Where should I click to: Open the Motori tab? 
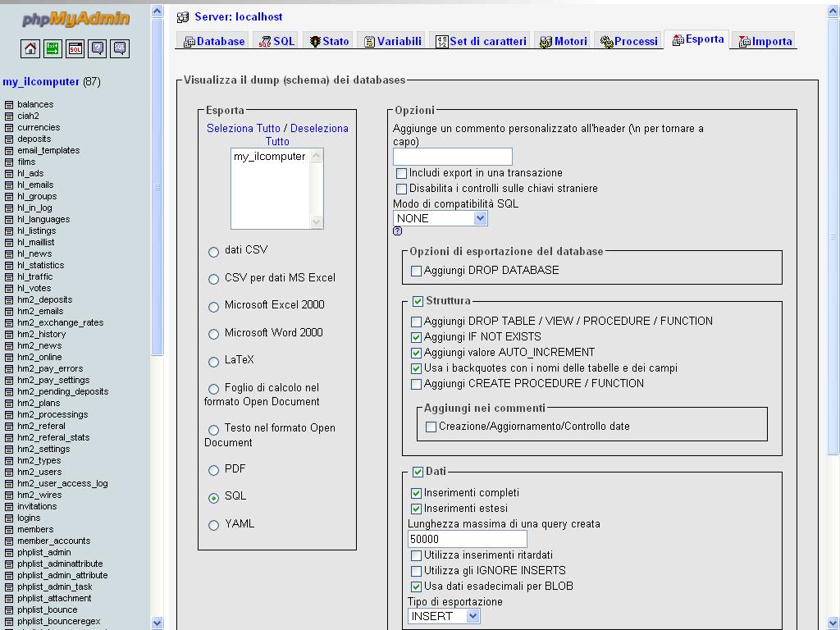pos(563,41)
